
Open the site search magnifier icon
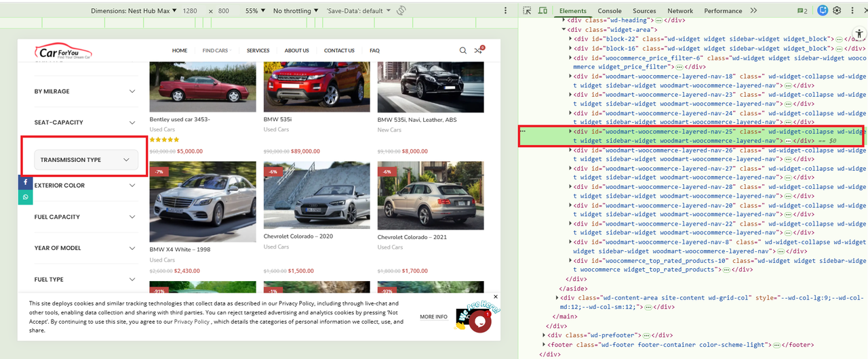[463, 50]
